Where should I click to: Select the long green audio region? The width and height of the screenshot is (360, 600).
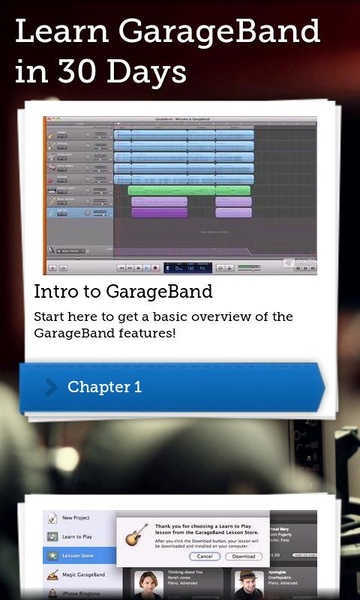pyautogui.click(x=189, y=190)
